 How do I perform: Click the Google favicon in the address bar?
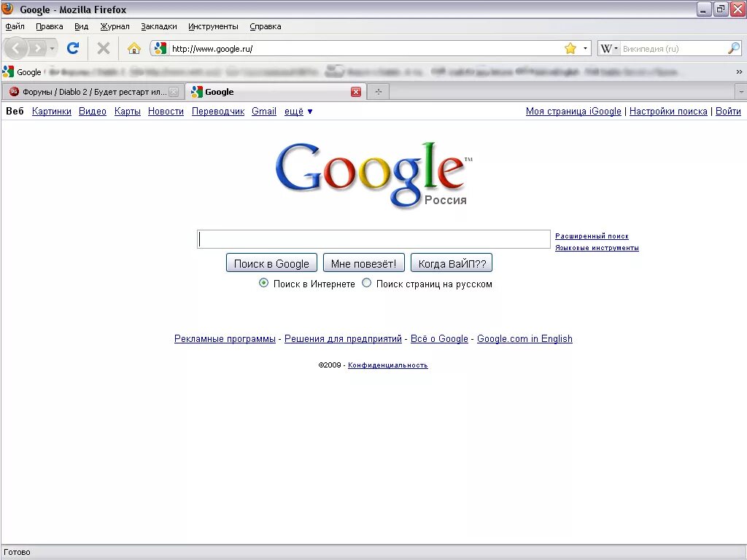tap(160, 48)
